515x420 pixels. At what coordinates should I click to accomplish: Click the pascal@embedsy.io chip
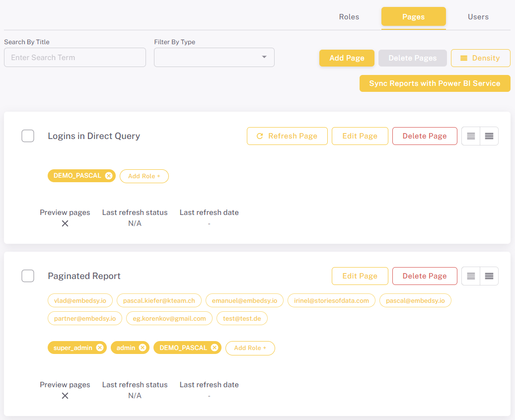(x=415, y=300)
